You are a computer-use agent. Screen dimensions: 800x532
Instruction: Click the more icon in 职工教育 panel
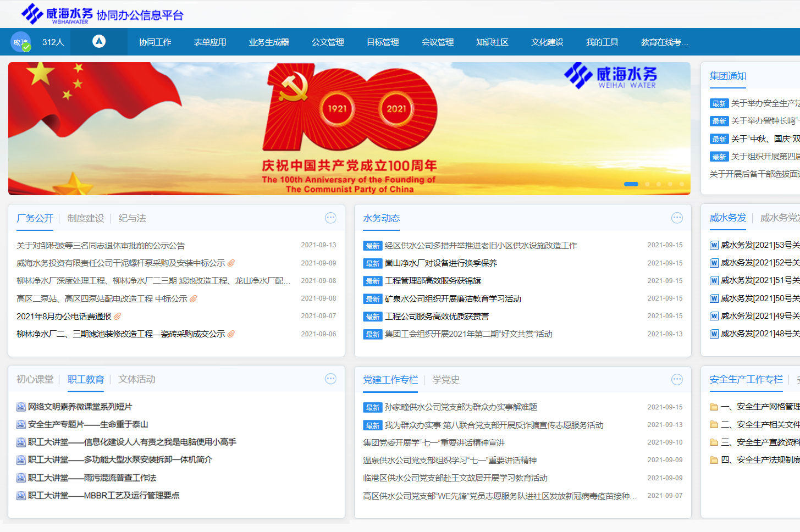[x=330, y=379]
